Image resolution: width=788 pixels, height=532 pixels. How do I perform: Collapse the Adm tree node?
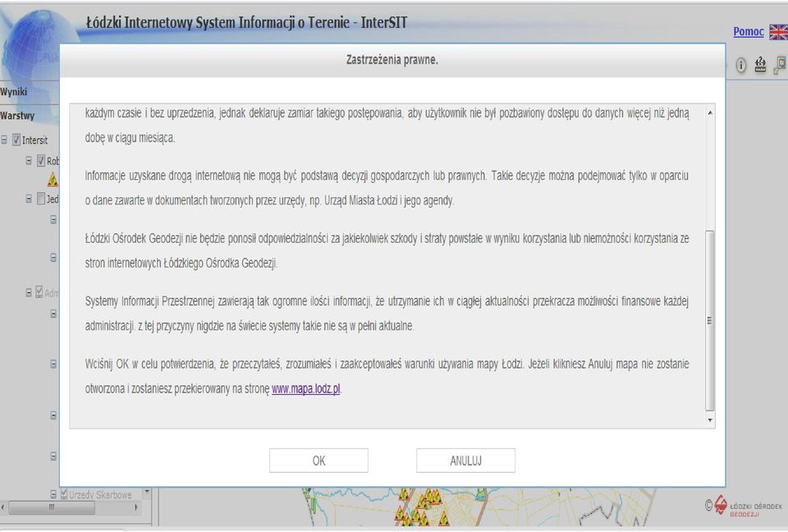29,292
